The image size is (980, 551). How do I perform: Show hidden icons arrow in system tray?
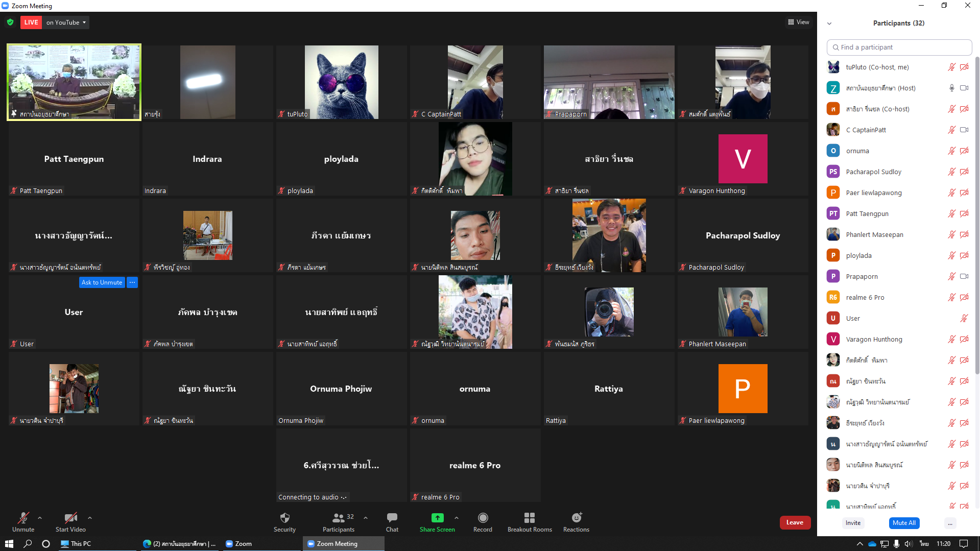pos(860,544)
